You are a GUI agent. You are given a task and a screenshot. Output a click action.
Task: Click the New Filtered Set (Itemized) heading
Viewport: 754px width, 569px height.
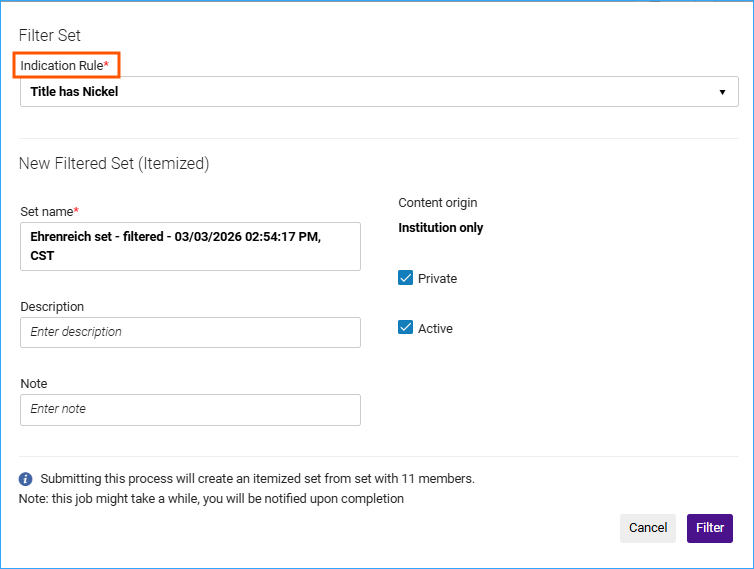pyautogui.click(x=114, y=164)
